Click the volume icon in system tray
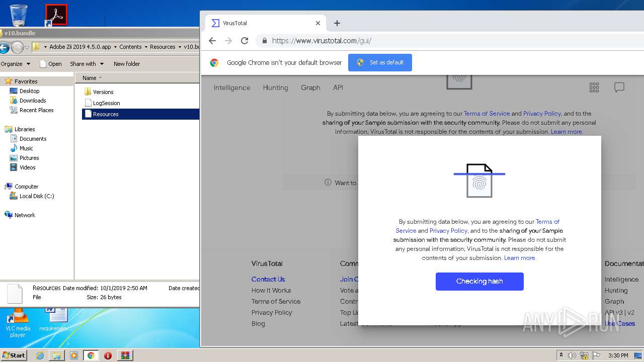 pos(572,355)
